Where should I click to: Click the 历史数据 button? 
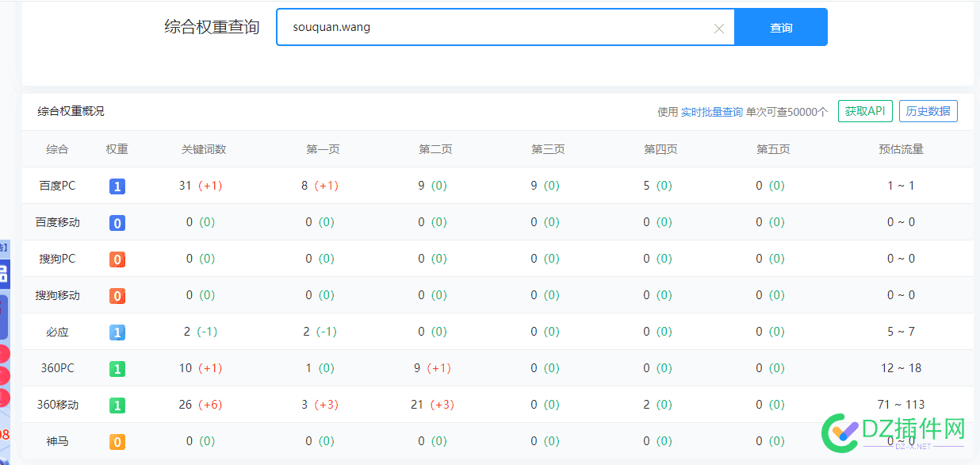928,111
